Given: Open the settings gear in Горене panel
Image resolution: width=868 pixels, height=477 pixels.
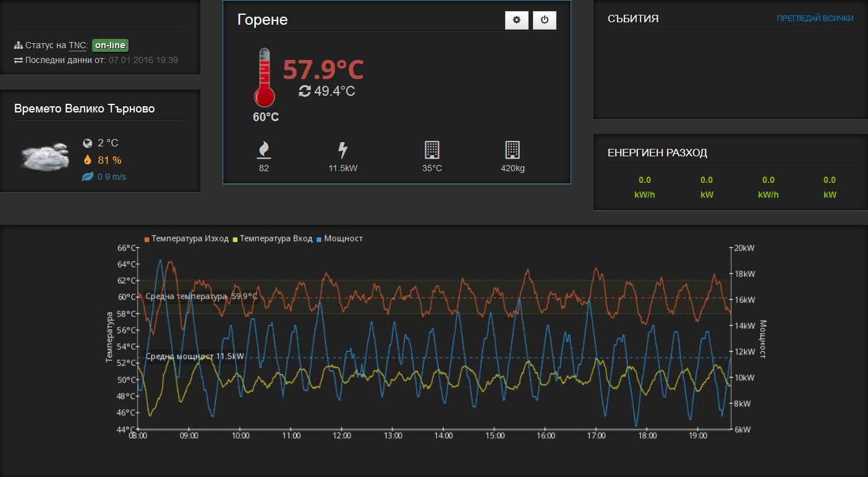Looking at the screenshot, I should [x=516, y=20].
